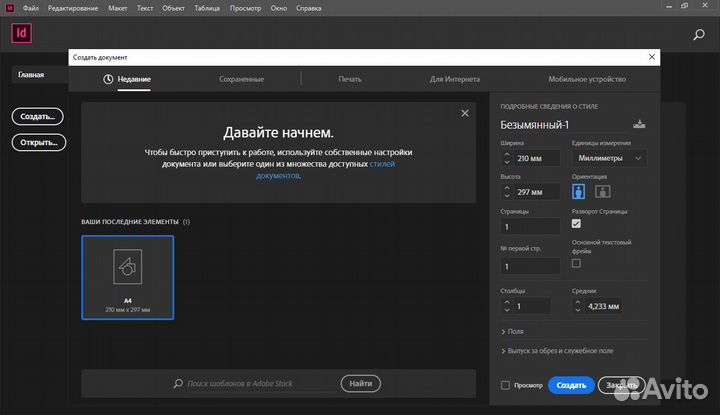Select portrait orientation icon
720x415 pixels.
pyautogui.click(x=579, y=191)
